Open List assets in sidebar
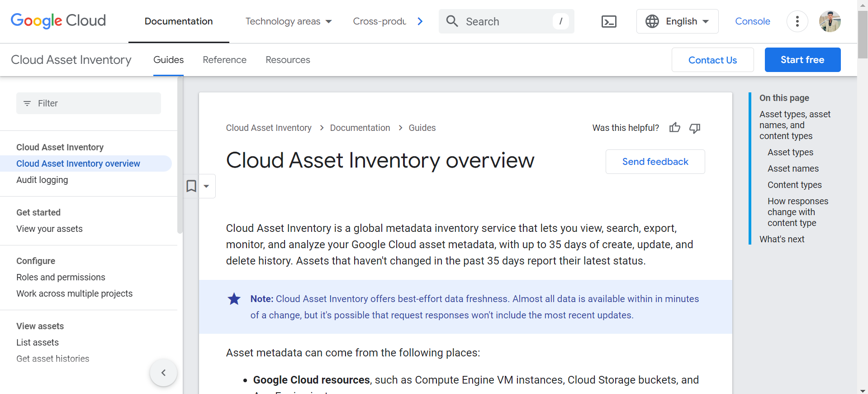 pyautogui.click(x=38, y=342)
